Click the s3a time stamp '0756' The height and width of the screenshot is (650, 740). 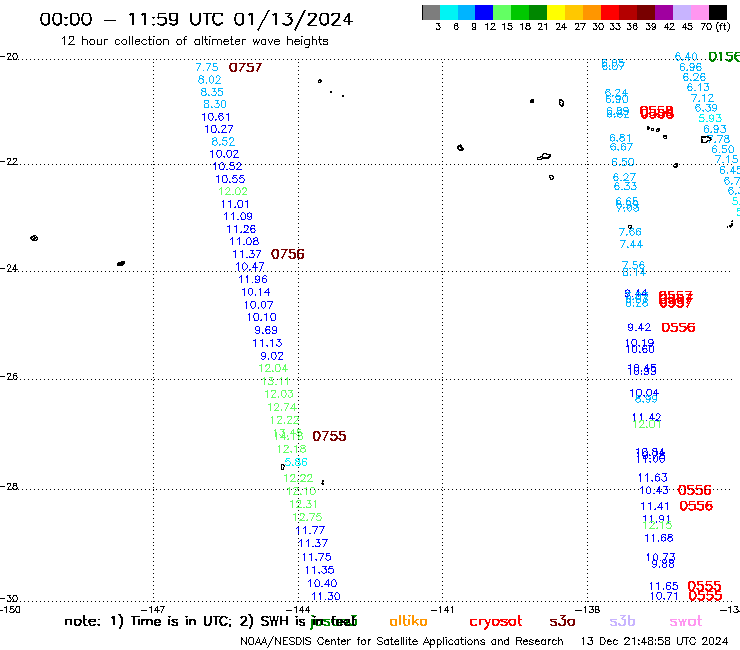coord(287,254)
